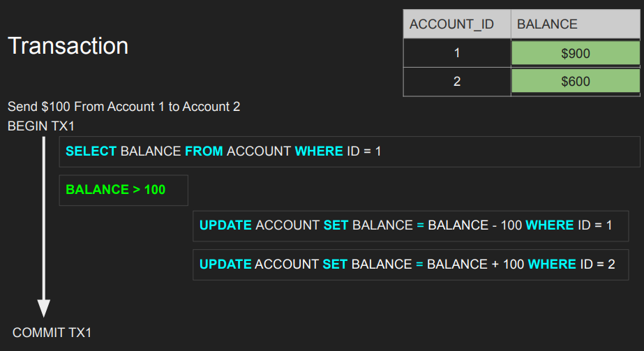This screenshot has width=644, height=351.
Task: Click the Transaction slide title
Action: point(68,45)
